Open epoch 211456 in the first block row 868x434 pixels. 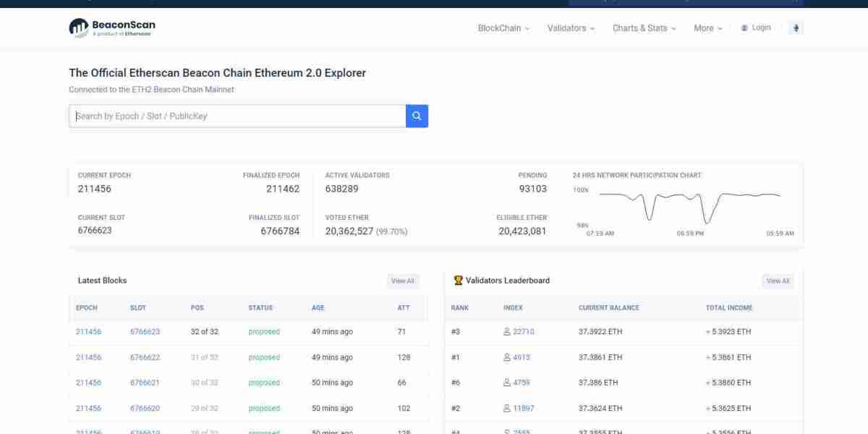click(x=88, y=332)
